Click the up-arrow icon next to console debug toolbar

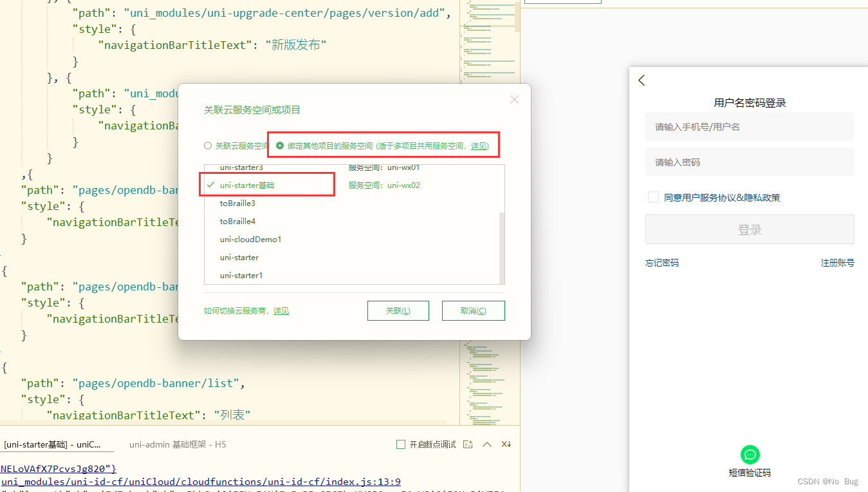click(x=487, y=444)
